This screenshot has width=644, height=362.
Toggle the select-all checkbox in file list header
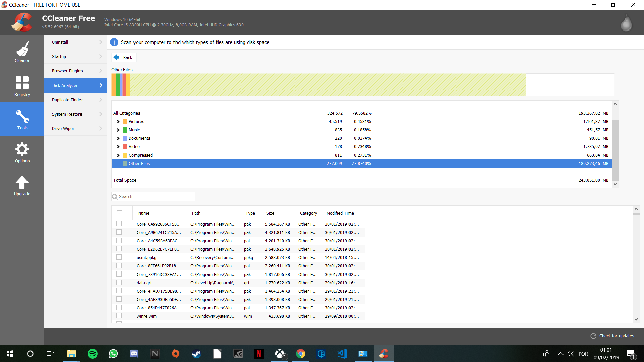pyautogui.click(x=120, y=213)
